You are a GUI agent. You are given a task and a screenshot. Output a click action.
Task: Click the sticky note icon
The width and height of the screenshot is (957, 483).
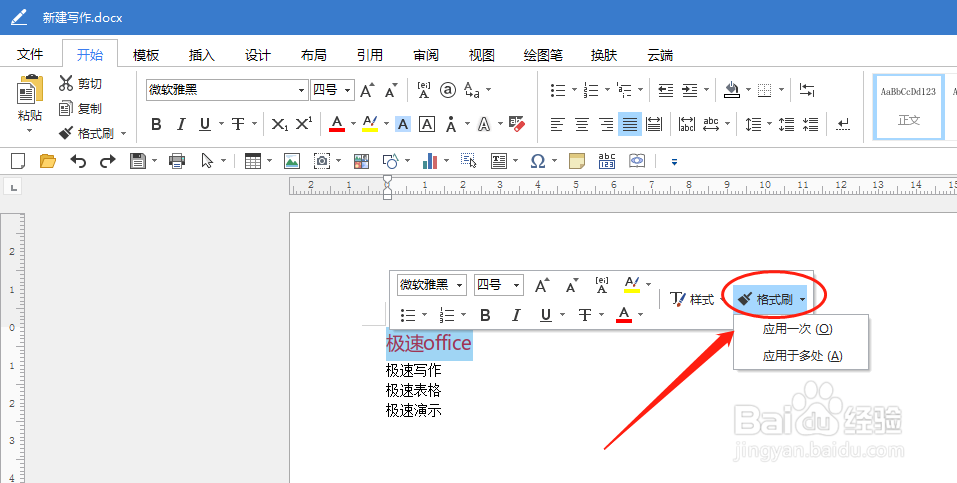(x=577, y=161)
